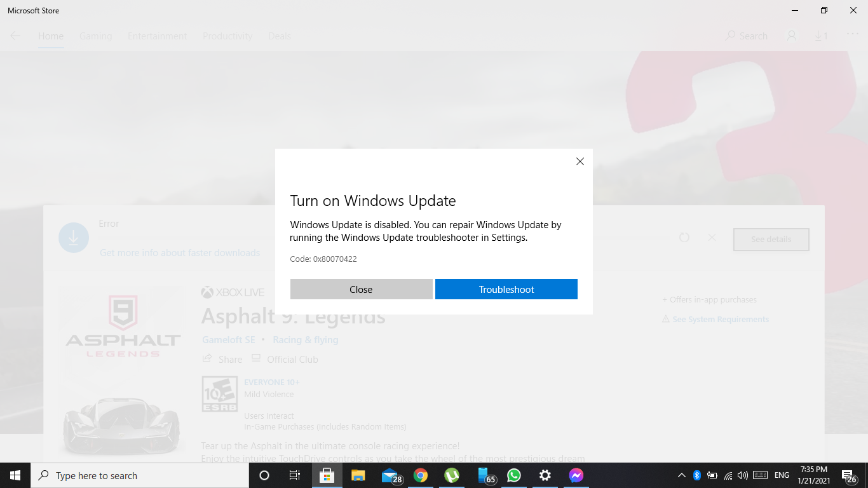Click the See details button
The image size is (868, 488).
pyautogui.click(x=771, y=240)
